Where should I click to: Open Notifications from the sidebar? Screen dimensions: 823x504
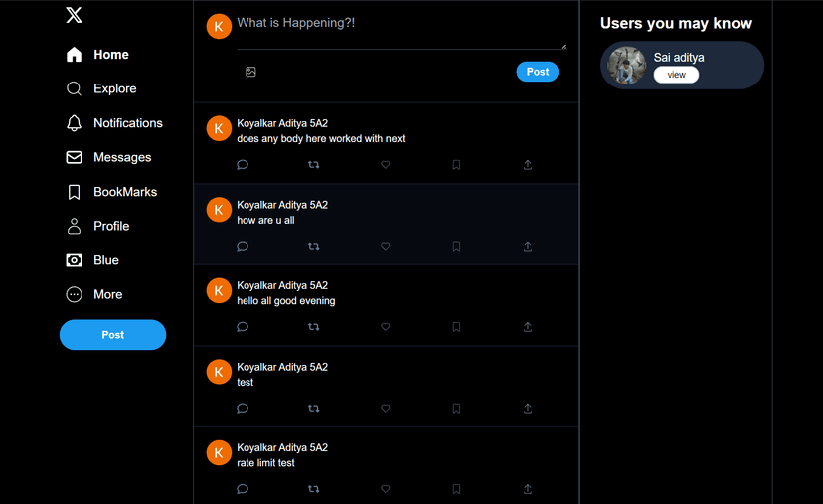point(114,123)
